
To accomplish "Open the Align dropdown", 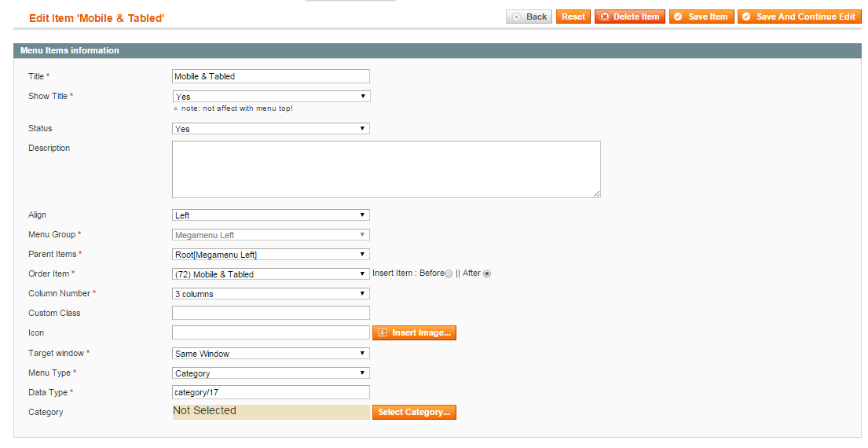I will [271, 215].
